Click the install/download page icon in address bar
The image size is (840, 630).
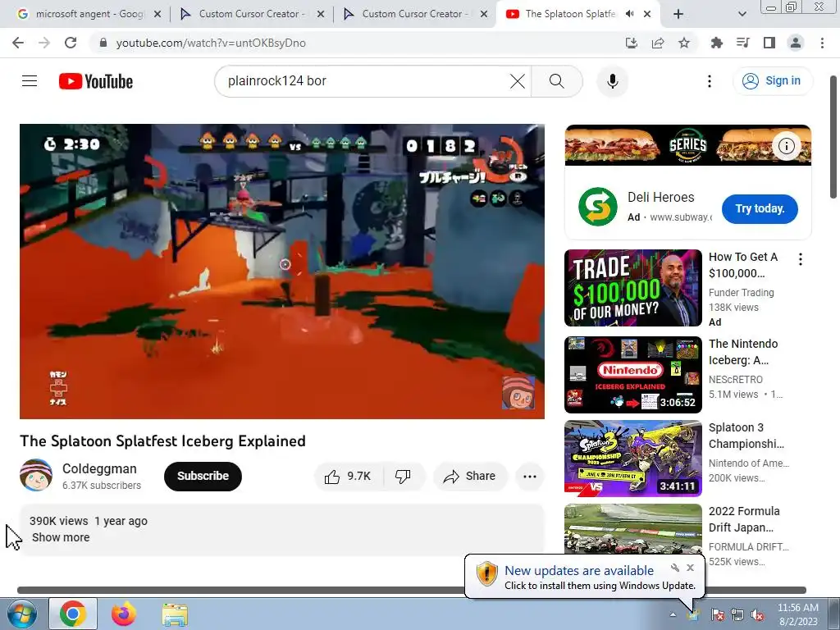pos(632,43)
